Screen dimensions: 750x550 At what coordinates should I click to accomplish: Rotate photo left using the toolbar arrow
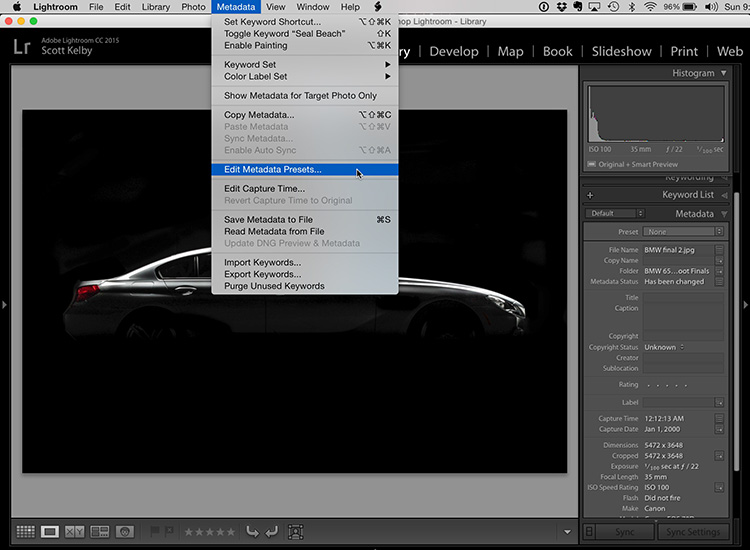point(252,531)
